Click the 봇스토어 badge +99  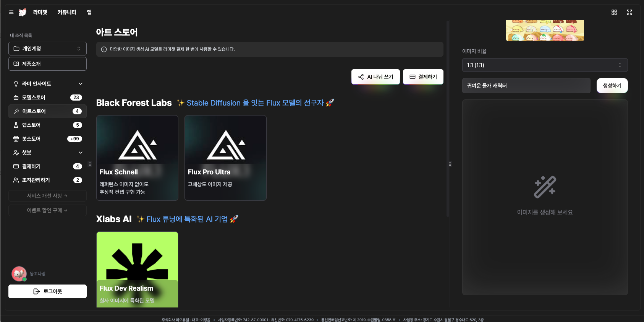pyautogui.click(x=75, y=139)
